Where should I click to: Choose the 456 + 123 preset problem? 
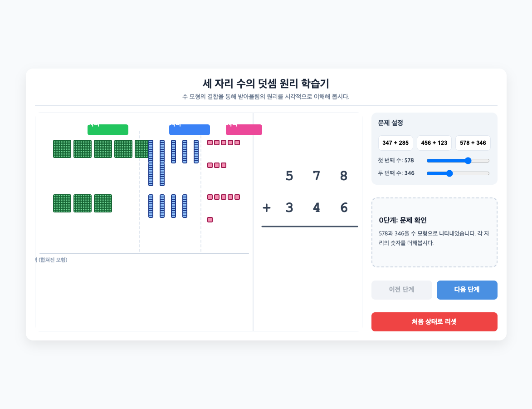coord(434,143)
